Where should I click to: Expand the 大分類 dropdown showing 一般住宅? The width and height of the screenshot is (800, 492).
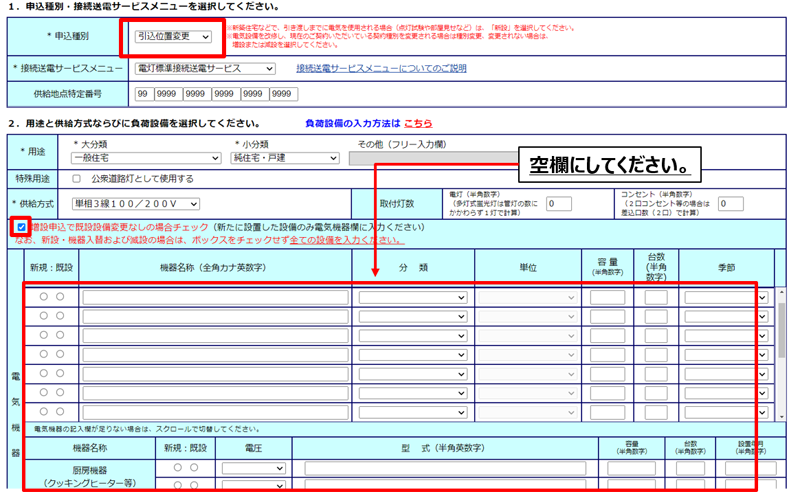(x=145, y=158)
